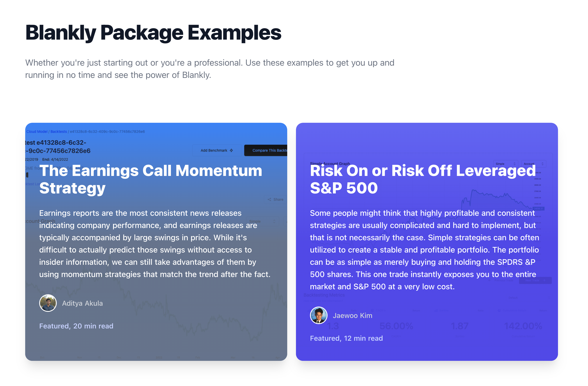Click Aditya Akula's profile photo

(48, 303)
